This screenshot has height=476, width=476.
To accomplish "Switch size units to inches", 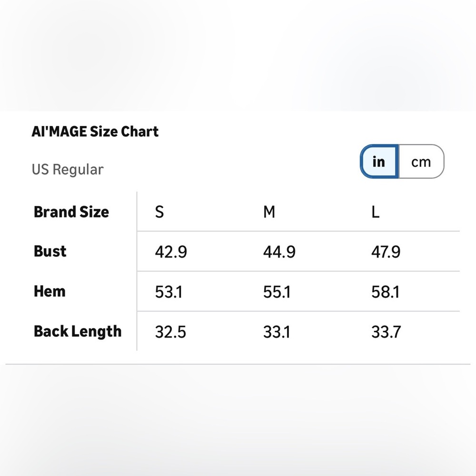I will click(379, 162).
